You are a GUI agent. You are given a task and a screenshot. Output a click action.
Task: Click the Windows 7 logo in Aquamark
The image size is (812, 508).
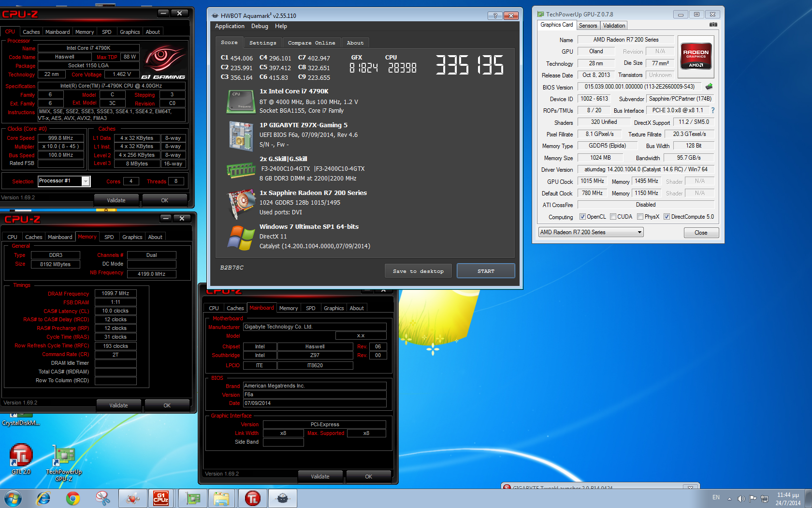[241, 238]
